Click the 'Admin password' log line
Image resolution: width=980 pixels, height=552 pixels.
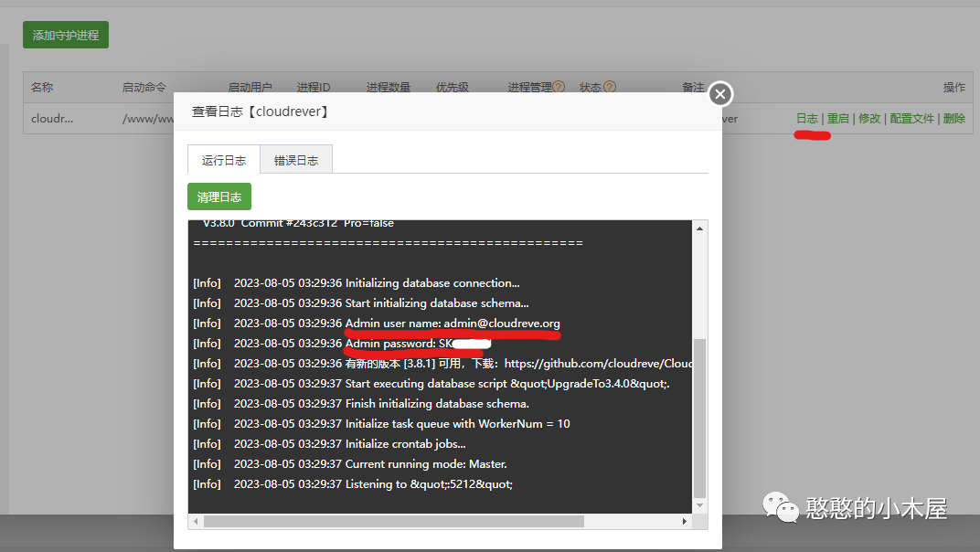point(343,344)
